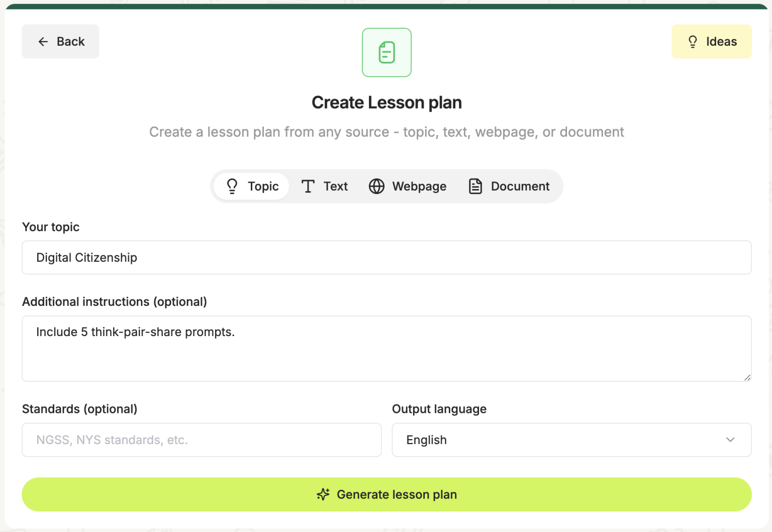This screenshot has height=532, width=772.
Task: Click the chevron next to English
Action: pyautogui.click(x=730, y=440)
